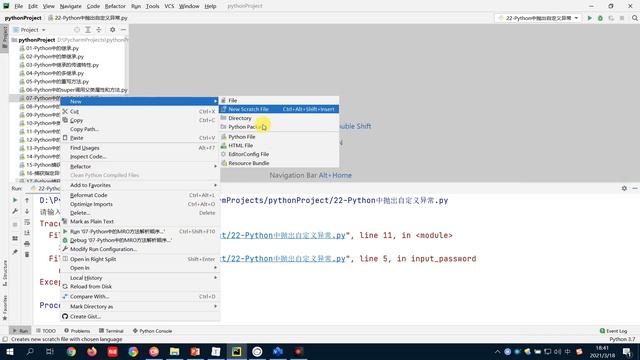This screenshot has width=640, height=360.
Task: Choose Copy Path in context menu
Action: [140, 129]
